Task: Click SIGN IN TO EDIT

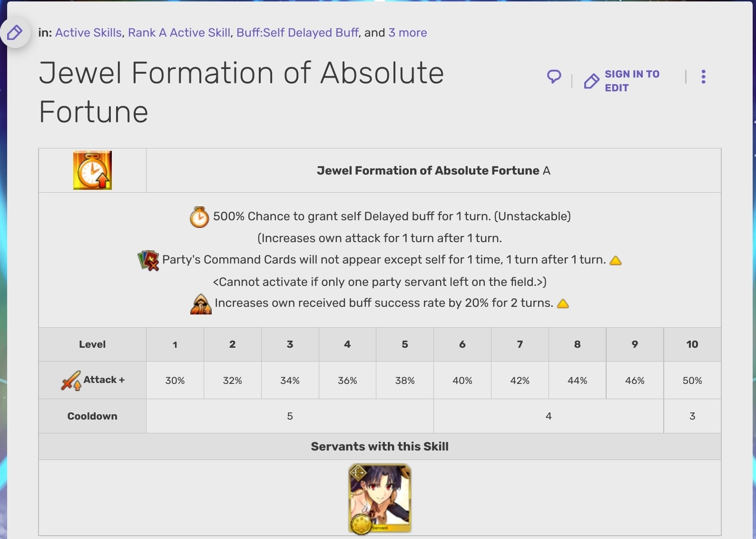Action: (x=622, y=81)
